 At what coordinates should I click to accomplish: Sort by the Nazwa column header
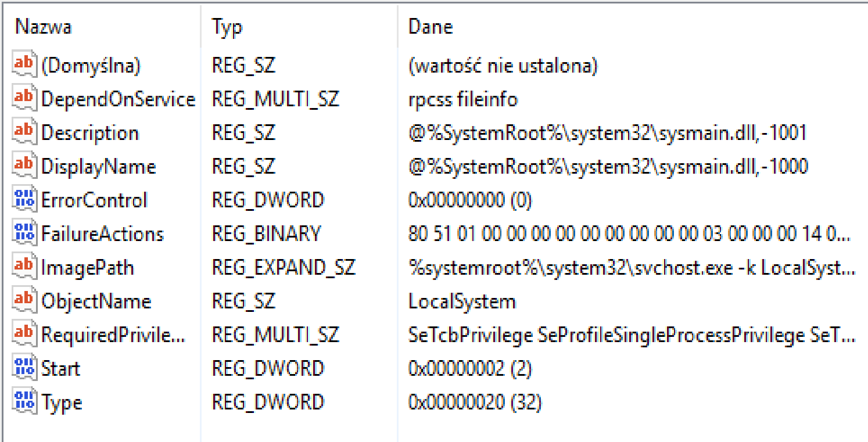tap(43, 27)
